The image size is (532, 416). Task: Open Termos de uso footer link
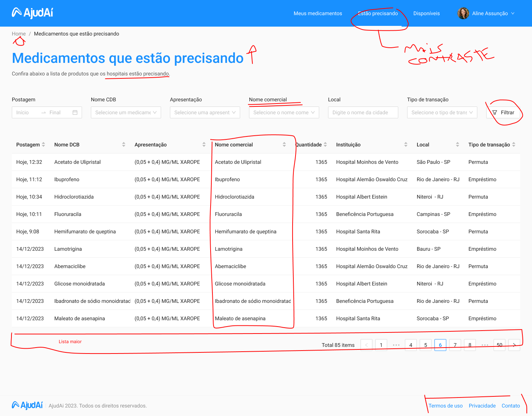click(x=446, y=406)
